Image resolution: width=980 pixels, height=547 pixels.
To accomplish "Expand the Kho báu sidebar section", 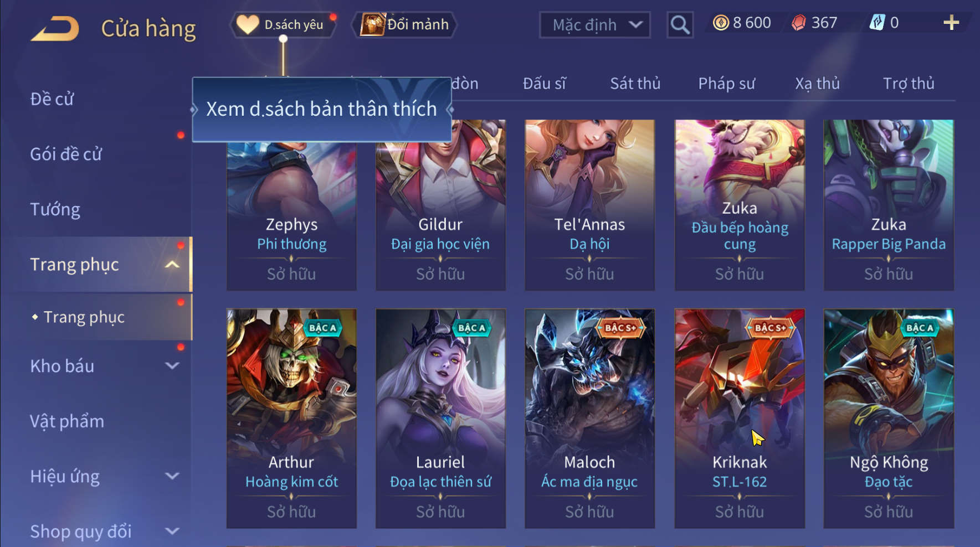I will (x=172, y=366).
